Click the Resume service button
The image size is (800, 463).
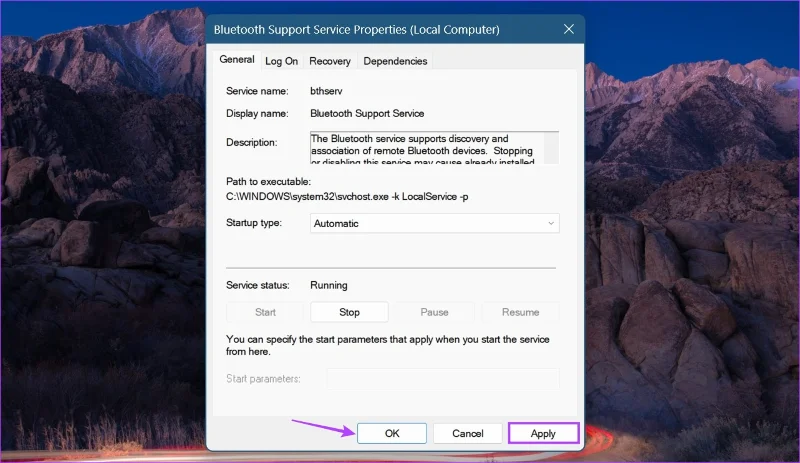(x=520, y=312)
